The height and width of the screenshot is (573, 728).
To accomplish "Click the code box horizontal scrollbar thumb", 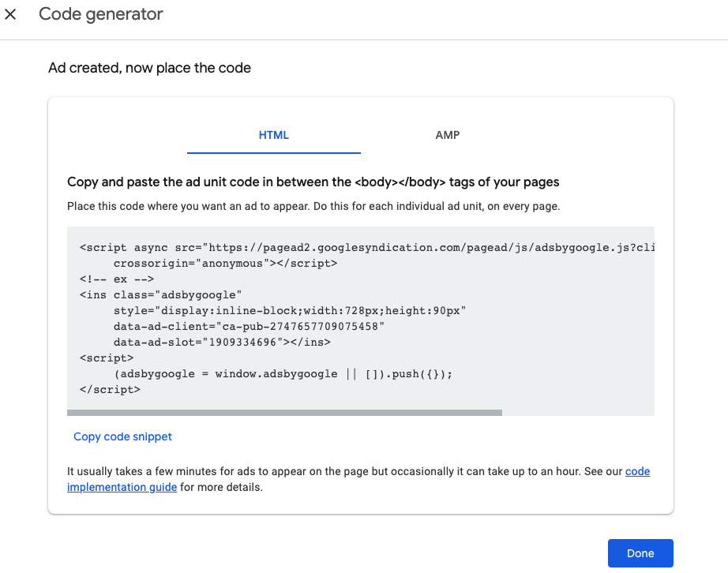I will tap(284, 412).
